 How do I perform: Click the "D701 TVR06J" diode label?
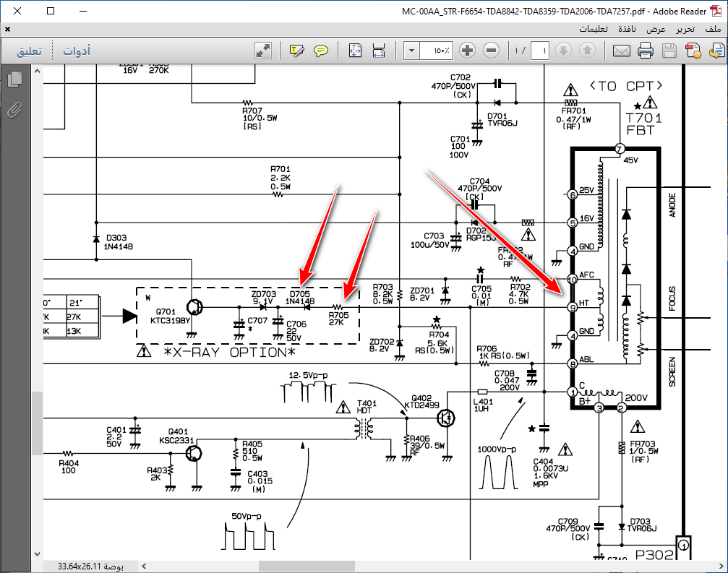point(502,120)
